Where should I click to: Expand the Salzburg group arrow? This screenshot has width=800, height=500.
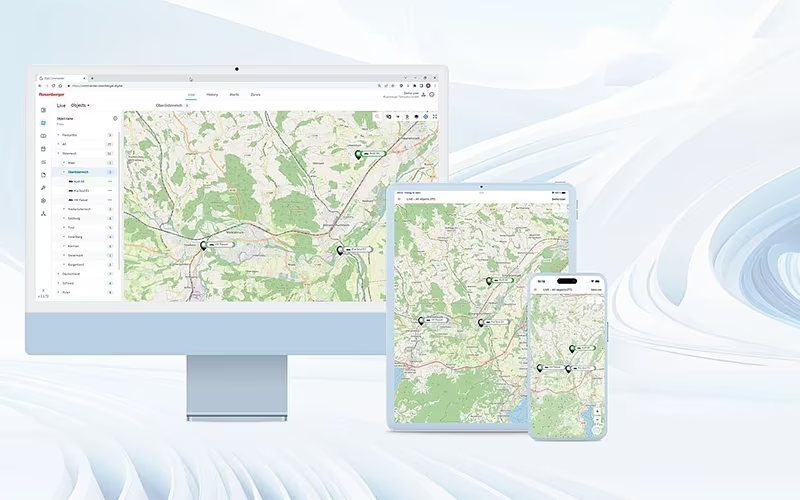point(64,218)
